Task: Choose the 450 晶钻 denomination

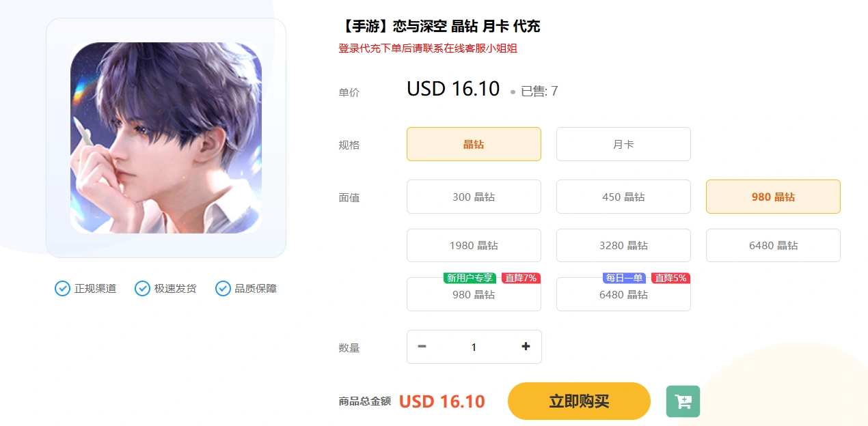Action: 623,197
